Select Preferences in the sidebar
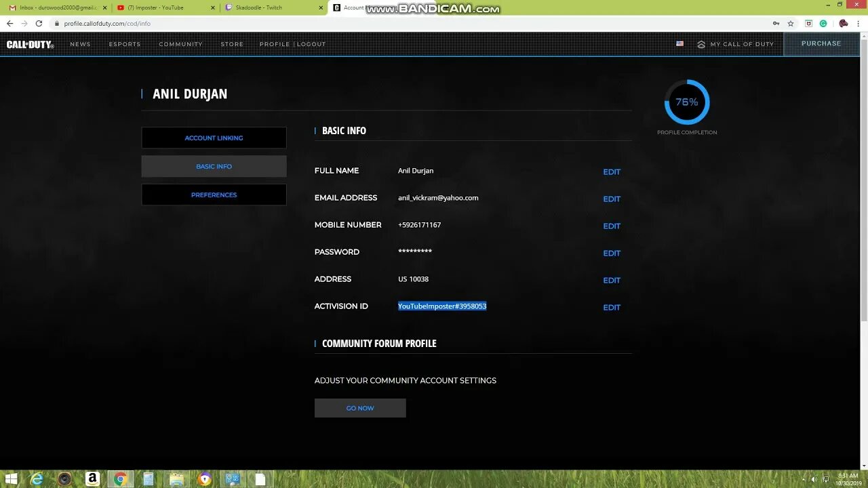This screenshot has width=868, height=488. (x=214, y=195)
